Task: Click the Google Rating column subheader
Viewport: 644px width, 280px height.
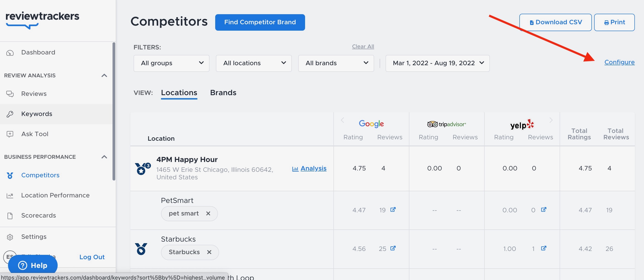Action: [353, 137]
